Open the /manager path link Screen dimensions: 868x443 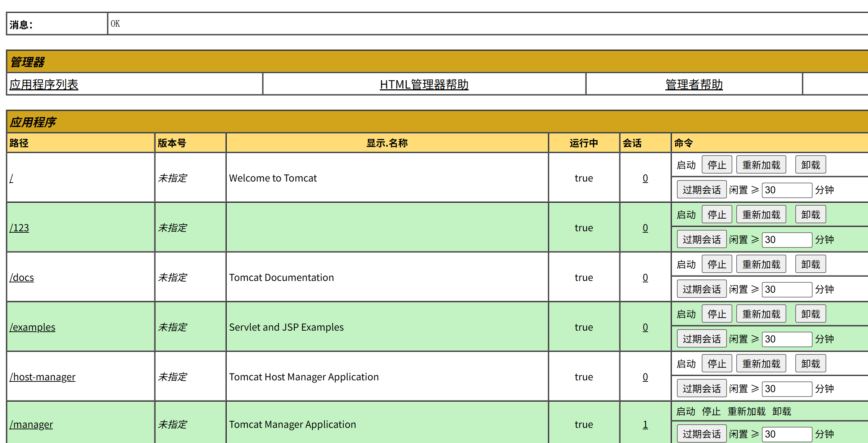[x=31, y=425]
